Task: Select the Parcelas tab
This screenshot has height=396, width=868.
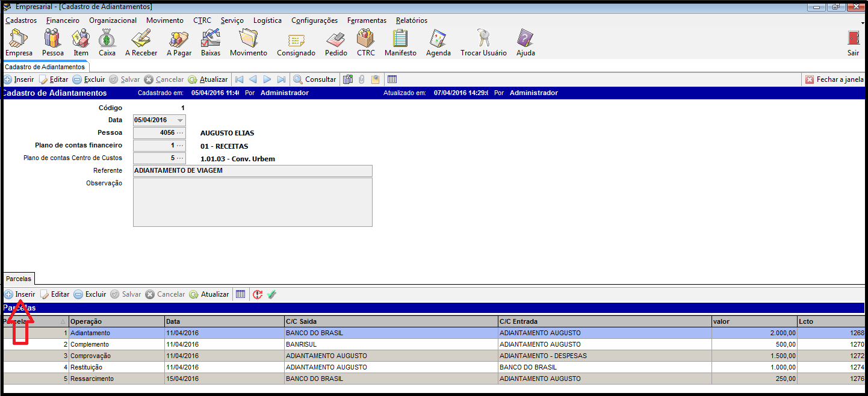Action: coord(19,279)
